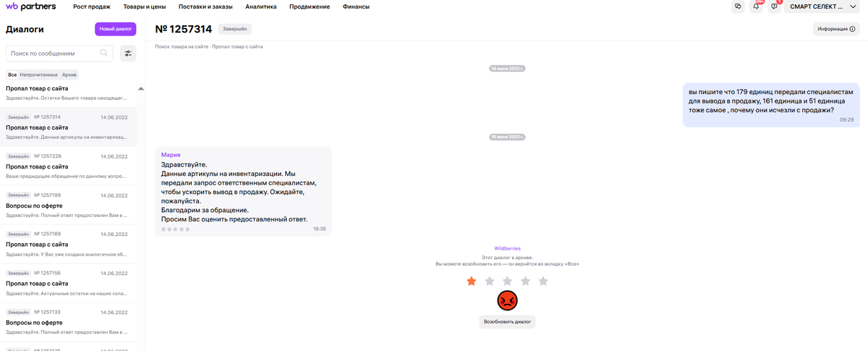Open the support requests icon with badge 1

pos(775,7)
